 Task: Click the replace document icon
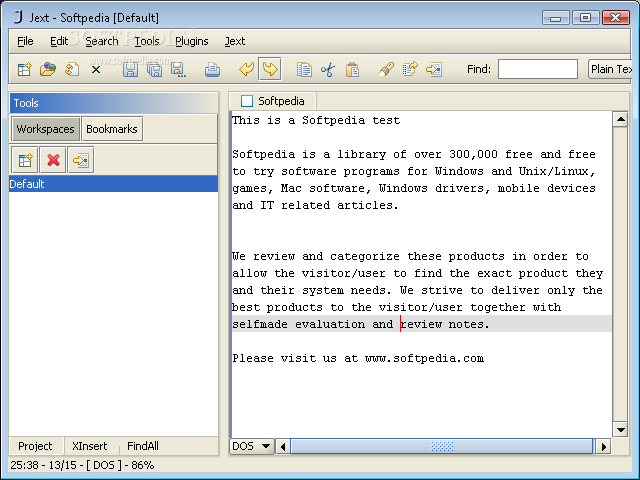(x=410, y=69)
